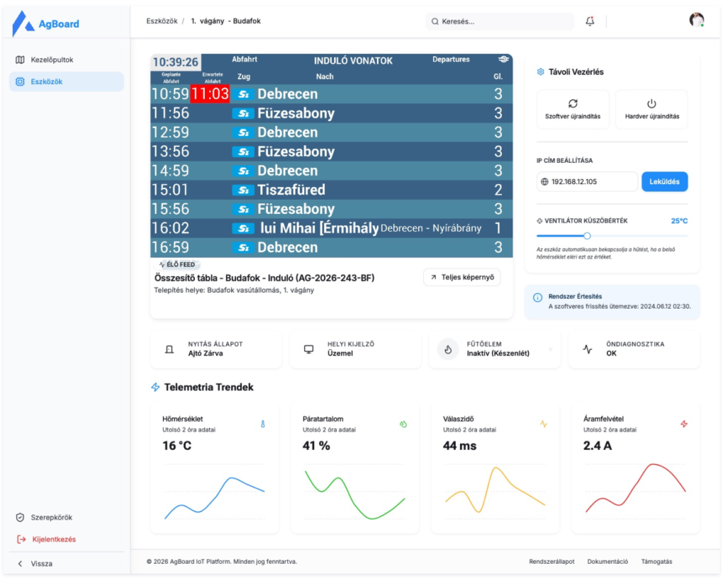
Task: Click the IP address input field
Action: (x=587, y=181)
